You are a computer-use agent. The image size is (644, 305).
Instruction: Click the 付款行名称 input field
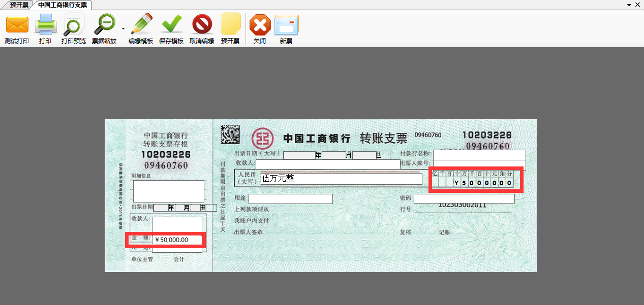coord(479,155)
